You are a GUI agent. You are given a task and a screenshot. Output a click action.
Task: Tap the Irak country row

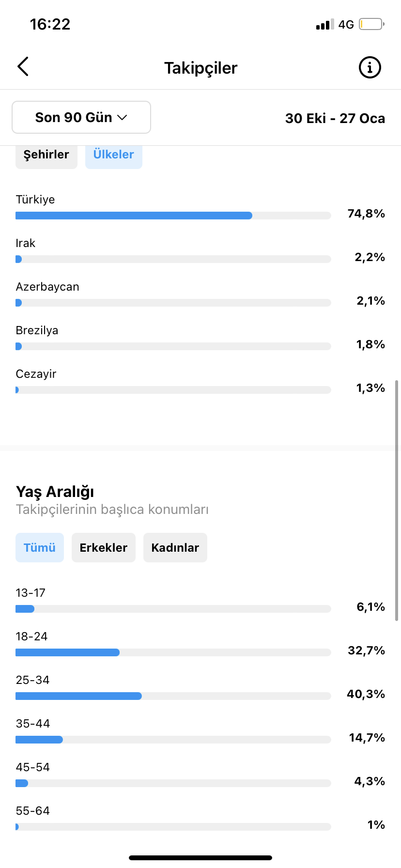pyautogui.click(x=200, y=251)
